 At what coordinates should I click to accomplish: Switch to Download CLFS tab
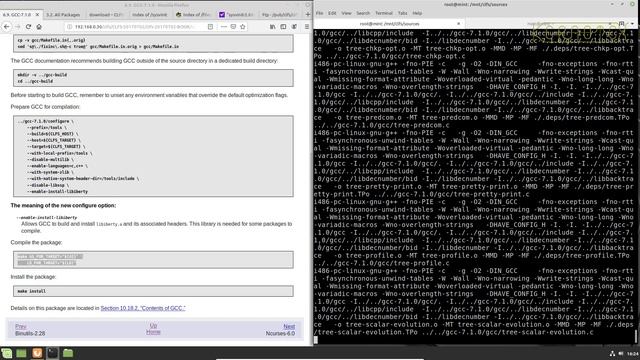click(106, 14)
